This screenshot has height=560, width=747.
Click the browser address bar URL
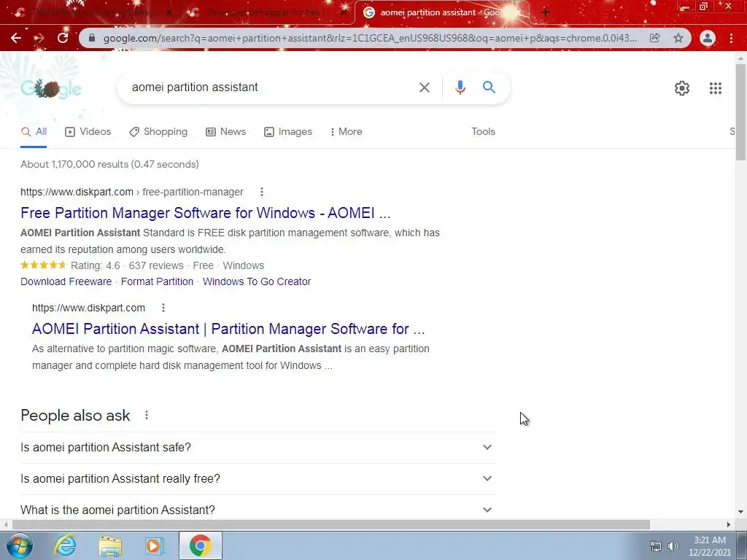[x=369, y=38]
